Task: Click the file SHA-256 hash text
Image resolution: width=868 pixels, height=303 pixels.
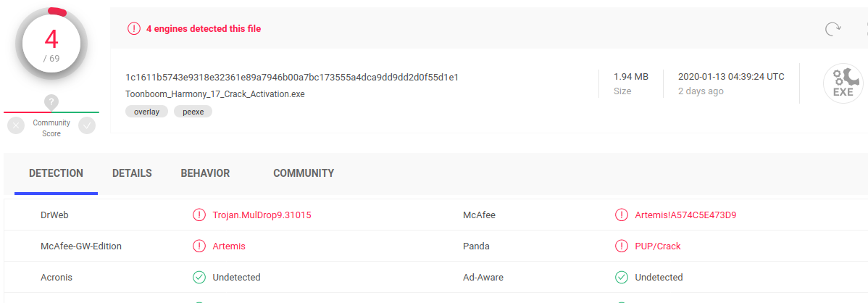Action: point(291,77)
